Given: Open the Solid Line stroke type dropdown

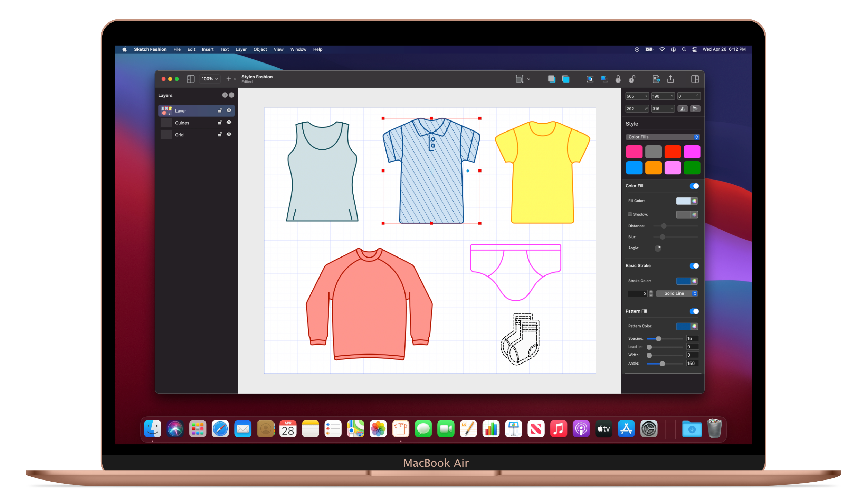Looking at the screenshot, I should click(x=677, y=293).
